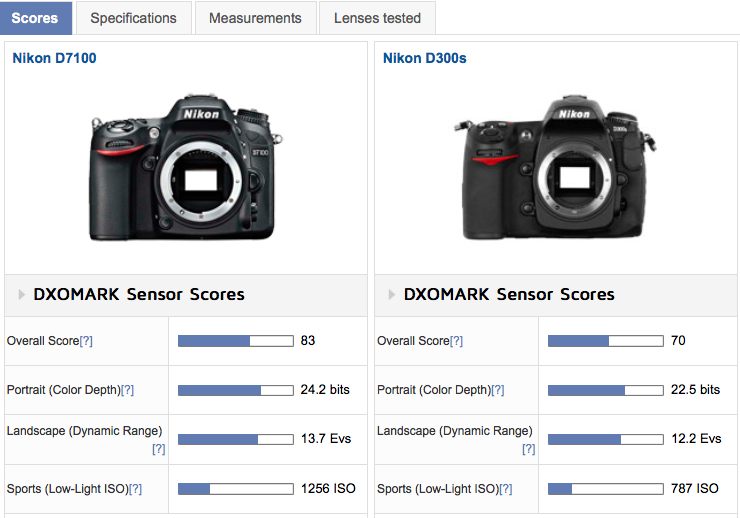This screenshot has width=740, height=518.
Task: Open the Lenses tested tab
Action: (377, 18)
